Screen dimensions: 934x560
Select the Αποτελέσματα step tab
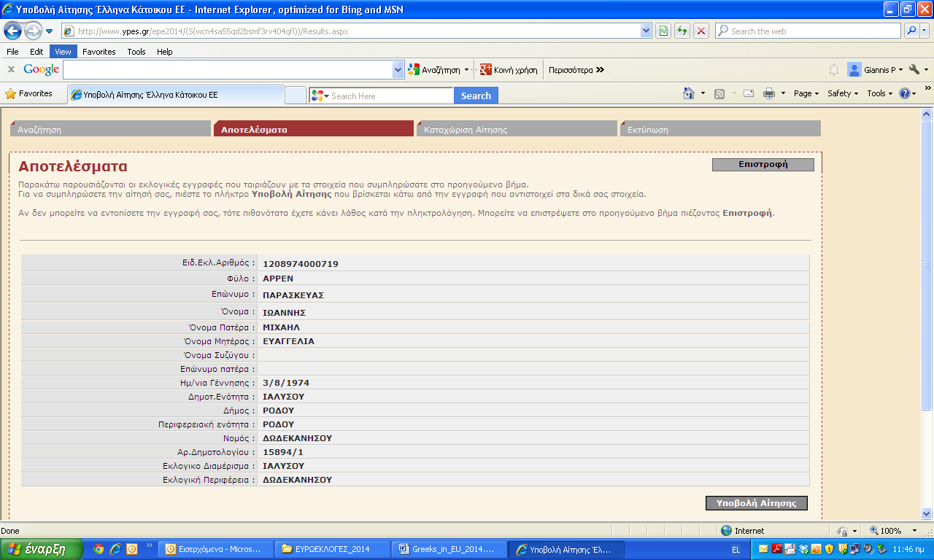coord(313,129)
